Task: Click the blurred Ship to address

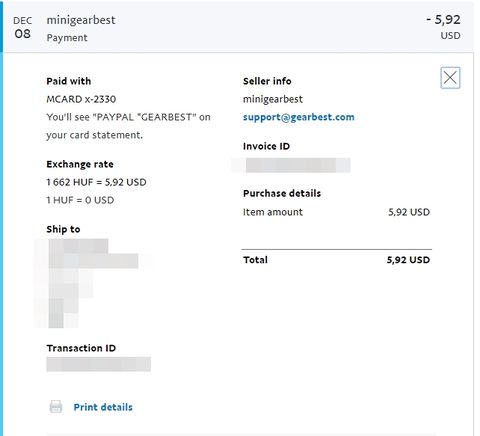Action: click(93, 283)
